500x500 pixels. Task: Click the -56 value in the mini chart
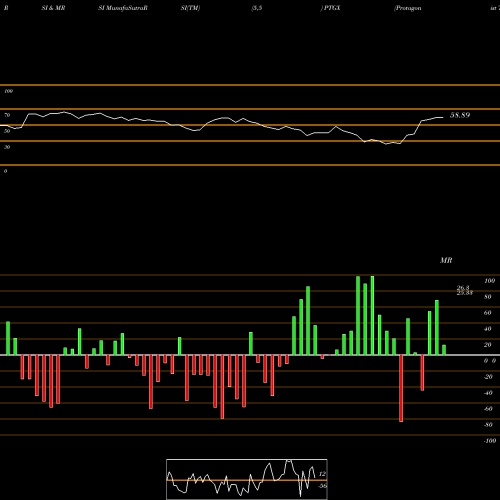(x=322, y=486)
